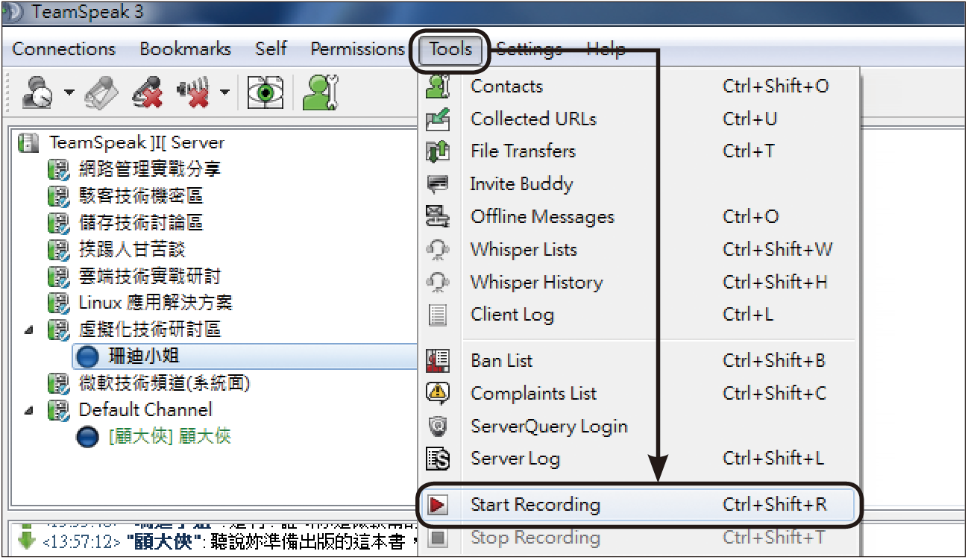Open File Transfers from the Tools menu
Viewport: 968px width, 560px height.
[640, 151]
